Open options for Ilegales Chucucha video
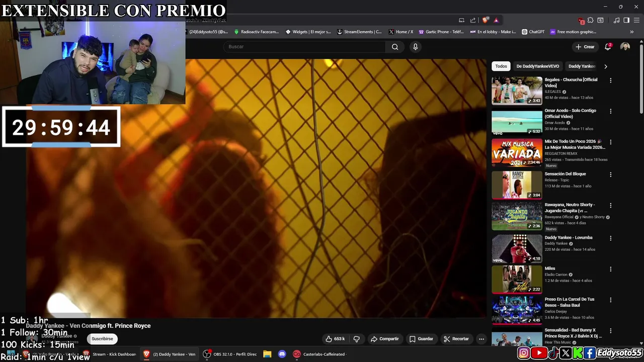Screen dimensions: 644x362 point(610,80)
